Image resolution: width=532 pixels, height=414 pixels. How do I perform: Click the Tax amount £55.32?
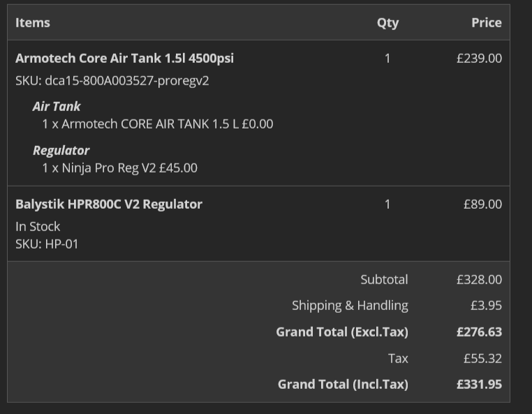pos(482,358)
